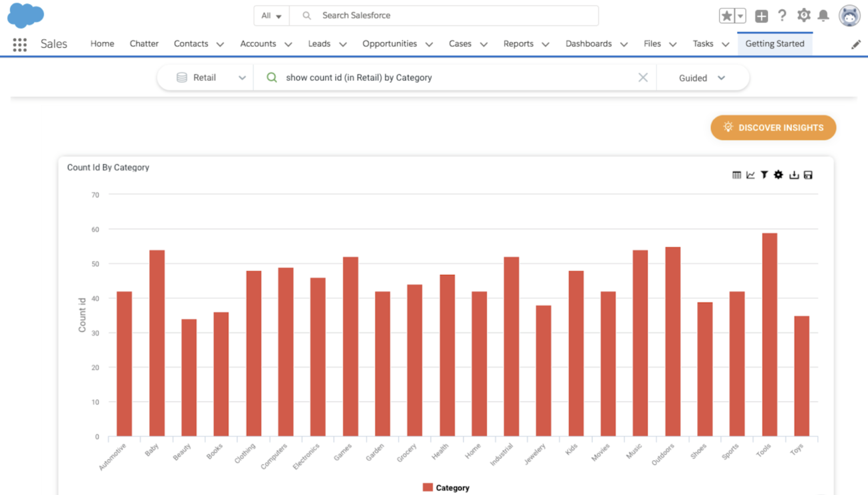Click the Automotive bar in the chart
This screenshot has width=868, height=495.
click(124, 364)
